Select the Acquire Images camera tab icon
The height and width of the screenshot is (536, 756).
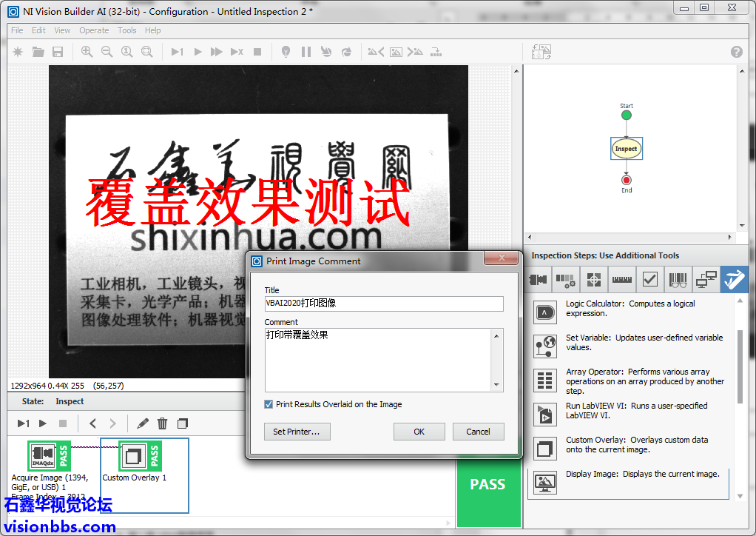pos(538,280)
